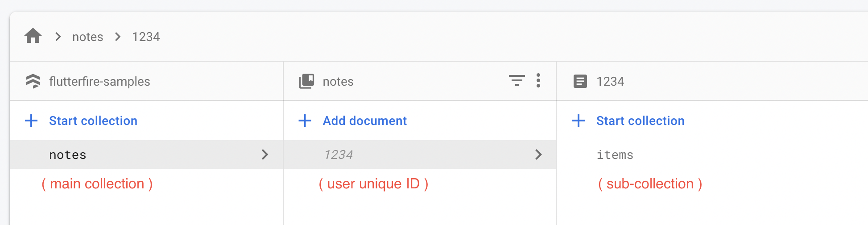Click the flutterfire-samples database icon
This screenshot has width=868, height=225.
pos(33,81)
